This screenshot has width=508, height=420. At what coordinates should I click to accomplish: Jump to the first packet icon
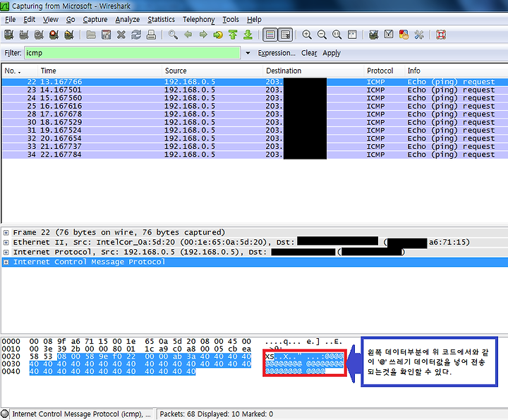(x=233, y=35)
